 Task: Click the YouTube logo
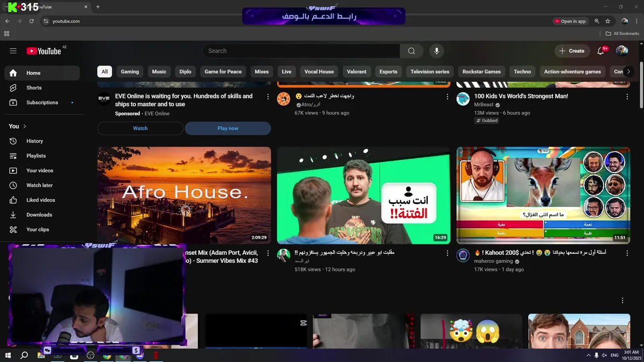tap(44, 51)
